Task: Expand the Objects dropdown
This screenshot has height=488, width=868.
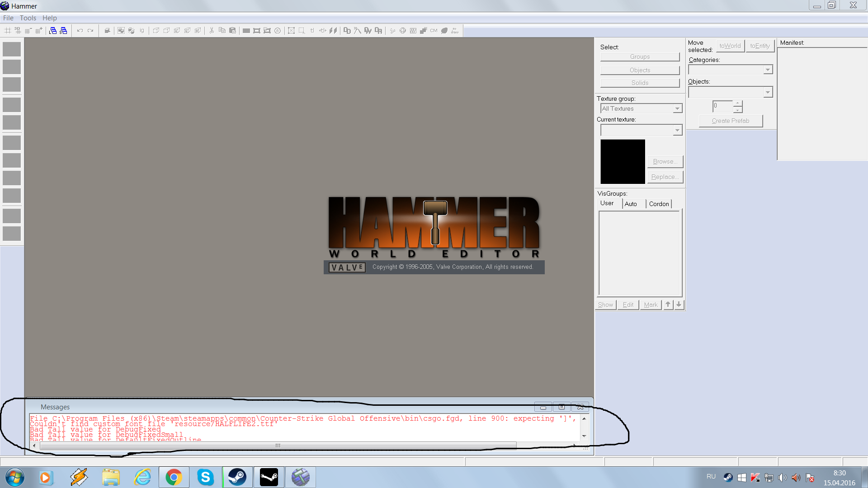Action: 768,92
